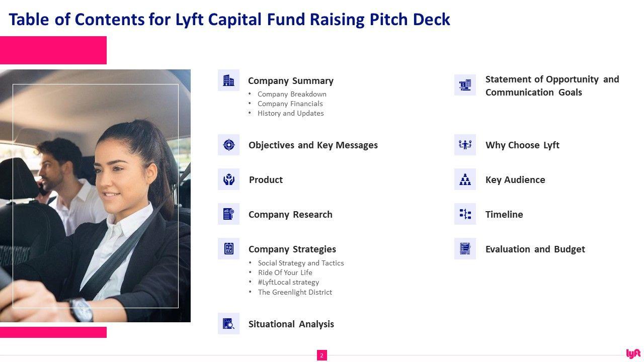Screen dimensions: 644x362
Task: Click the Lyft logo in the corner
Action: click(633, 353)
